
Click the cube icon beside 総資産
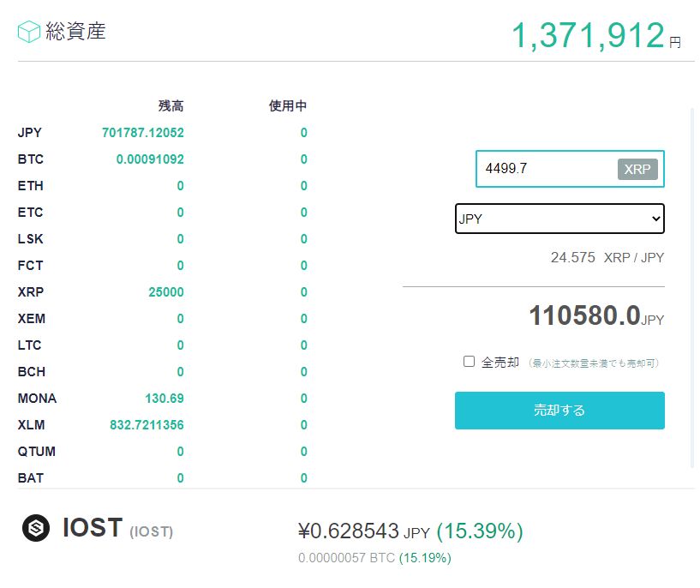tap(29, 33)
